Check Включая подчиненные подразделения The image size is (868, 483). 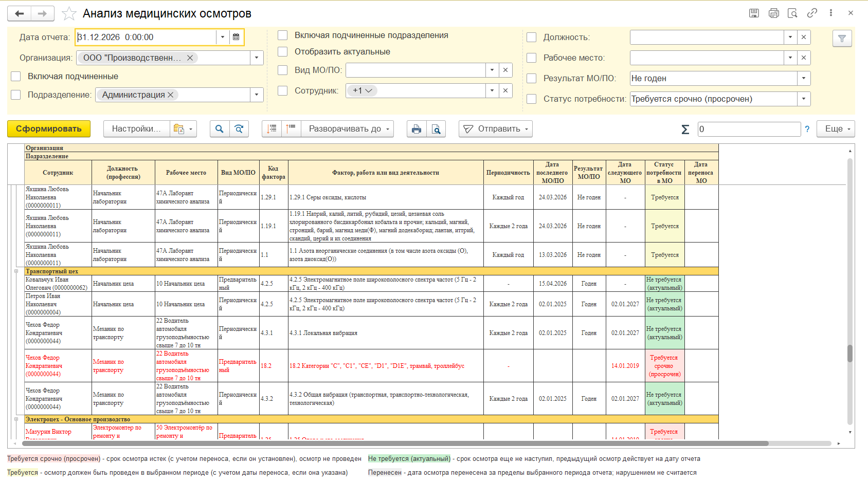click(282, 35)
